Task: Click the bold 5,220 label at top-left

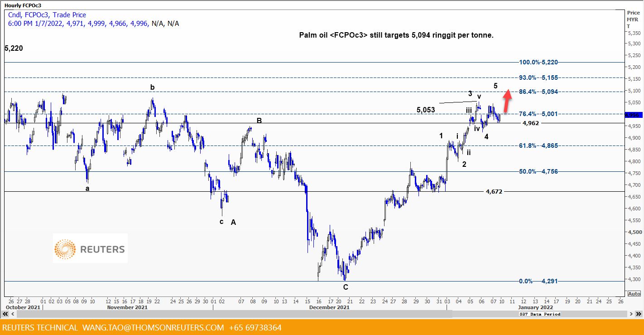Action: point(14,48)
